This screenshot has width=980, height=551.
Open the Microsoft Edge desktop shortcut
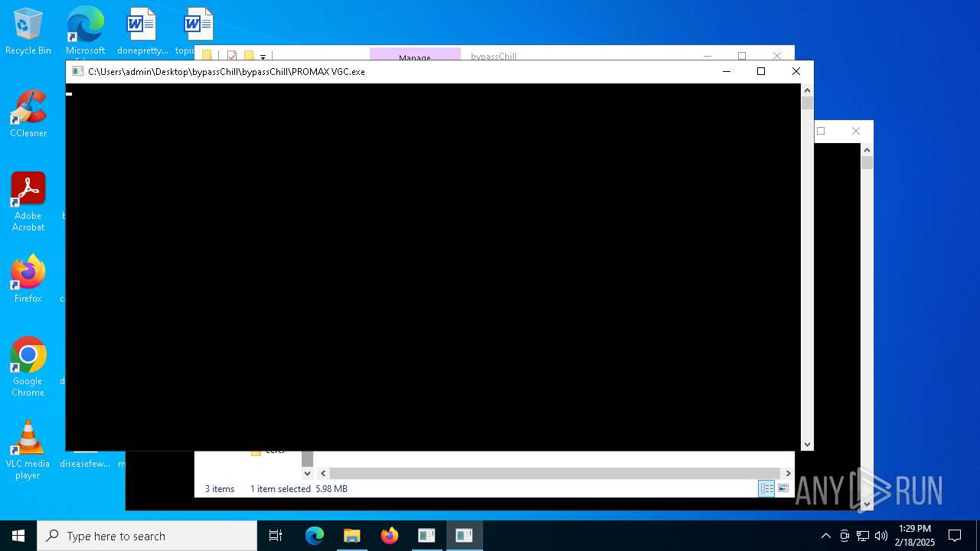coord(85,32)
